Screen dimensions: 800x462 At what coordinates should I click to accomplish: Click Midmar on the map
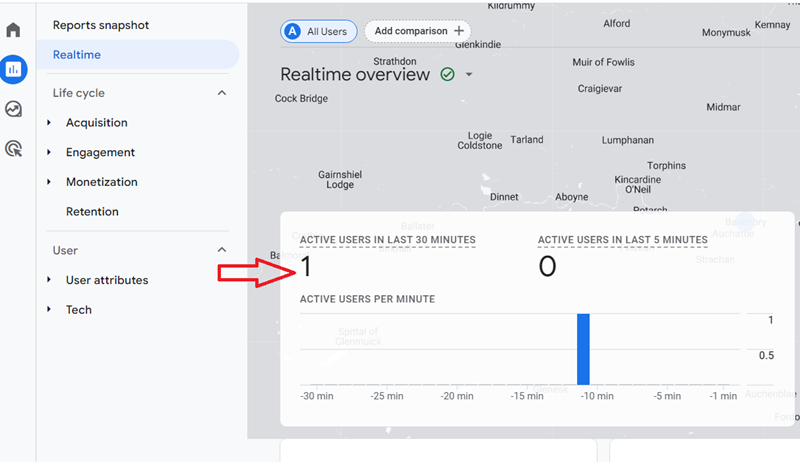[x=723, y=107]
